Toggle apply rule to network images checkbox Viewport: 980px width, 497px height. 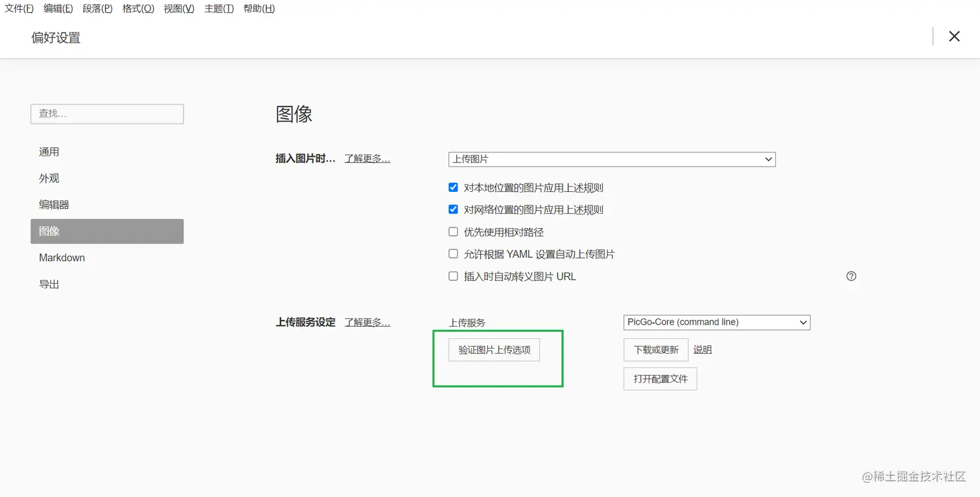point(453,209)
